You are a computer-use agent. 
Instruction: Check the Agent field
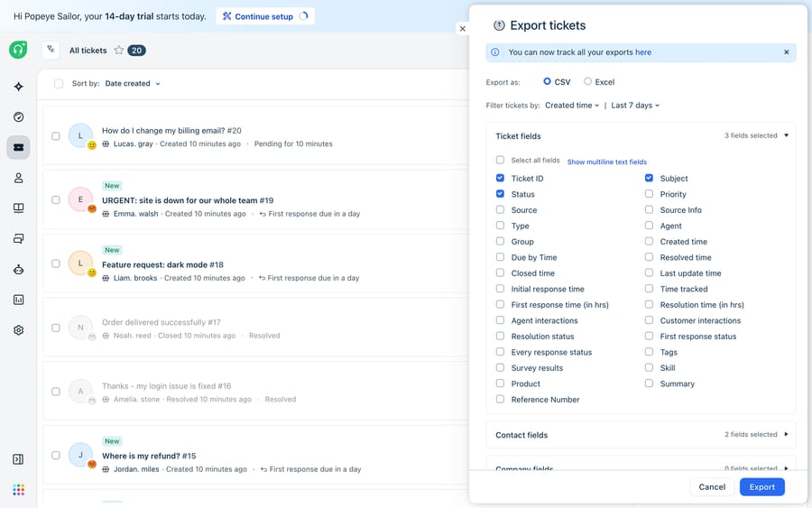pyautogui.click(x=649, y=226)
